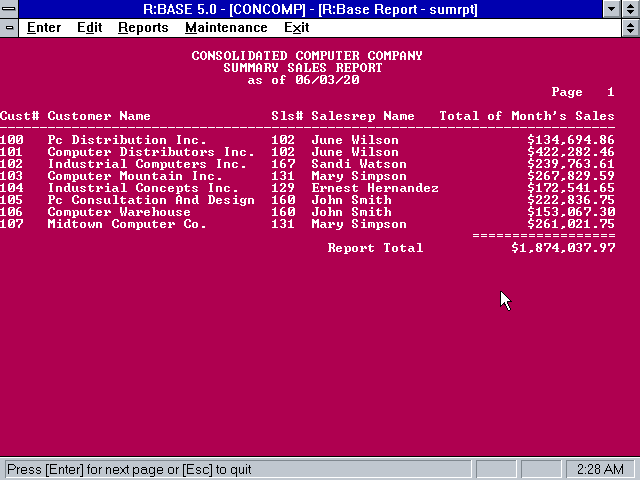Screen dimensions: 640x480
Task: Click the sales amount $153,067.30
Action: 571,212
